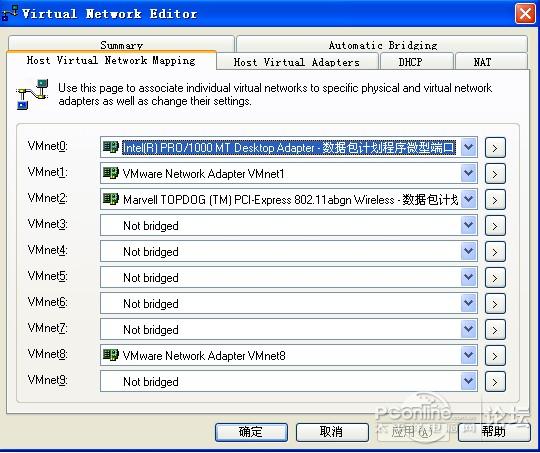Screen dimensions: 540x453
Task: Click the VMware Network Adapter VMnet8 text
Action: [x=204, y=356]
